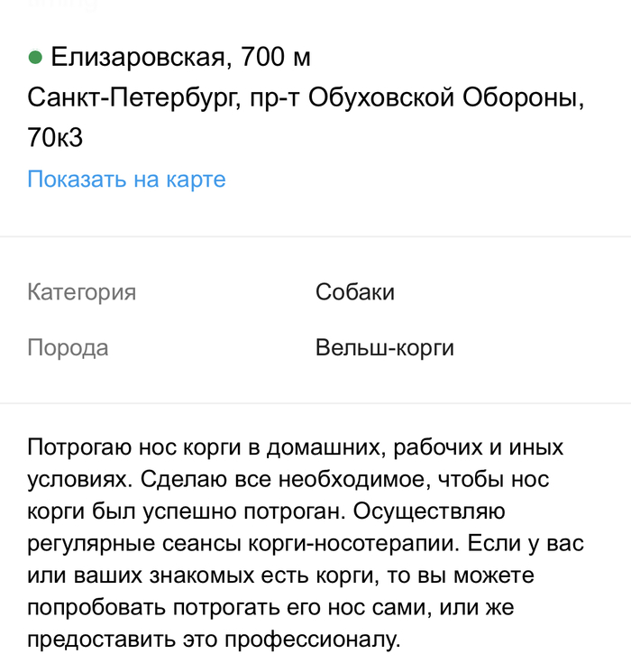This screenshot has width=631, height=672.
Task: Select the "Вельш-корги" breed value
Action: click(x=384, y=348)
